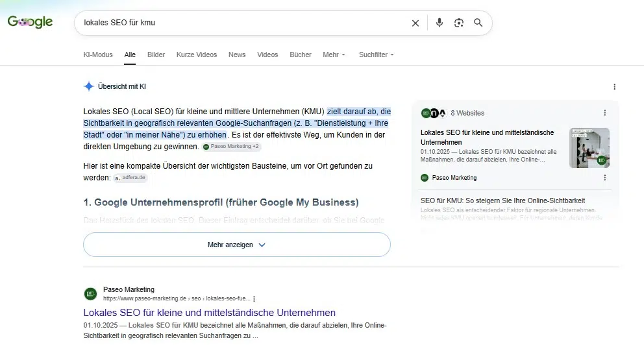Expand the Mehr dropdown
644x351 pixels.
[x=334, y=54]
